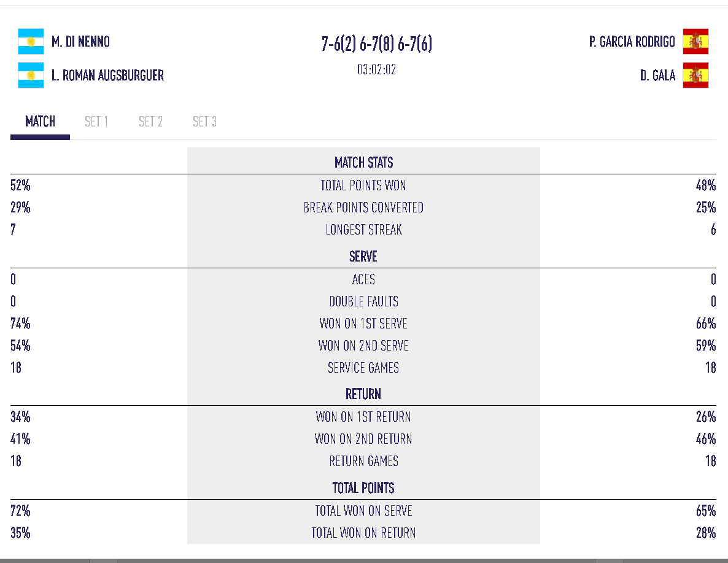Click the Spain flag beside D. Gala
728x563 pixels.
pos(695,76)
